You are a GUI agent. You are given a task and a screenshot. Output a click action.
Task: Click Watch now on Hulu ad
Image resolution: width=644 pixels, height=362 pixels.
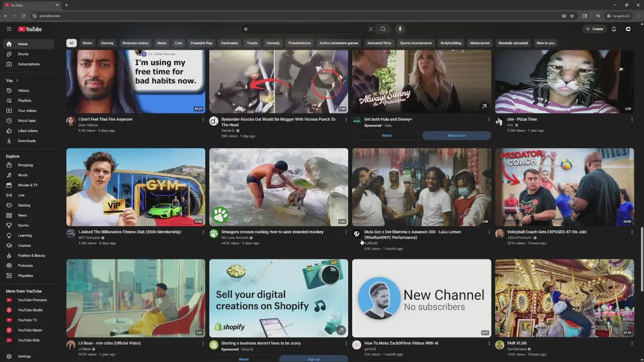pos(456,136)
